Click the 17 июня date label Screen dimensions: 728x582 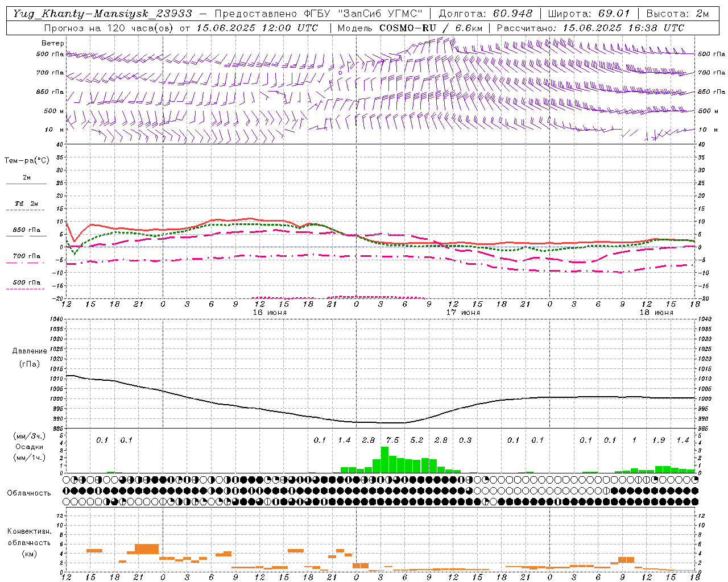tap(463, 313)
